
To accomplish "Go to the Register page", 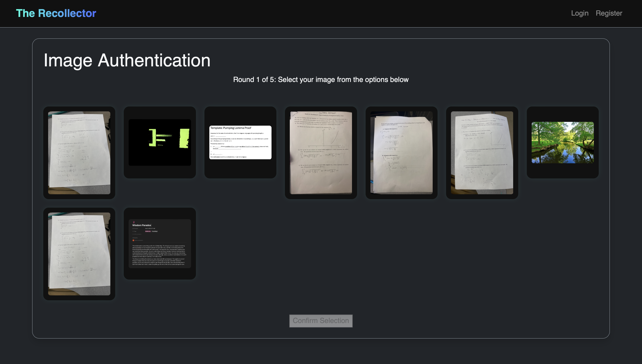I will pos(609,13).
